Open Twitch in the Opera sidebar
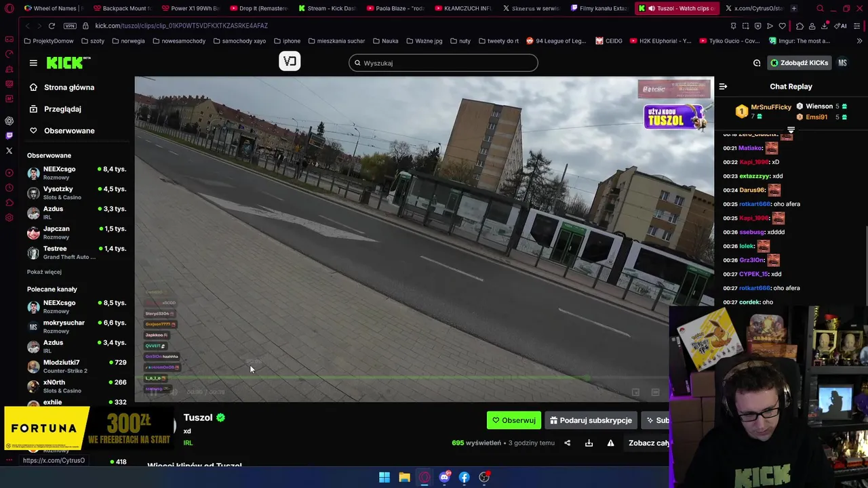This screenshot has width=868, height=488. click(x=9, y=136)
